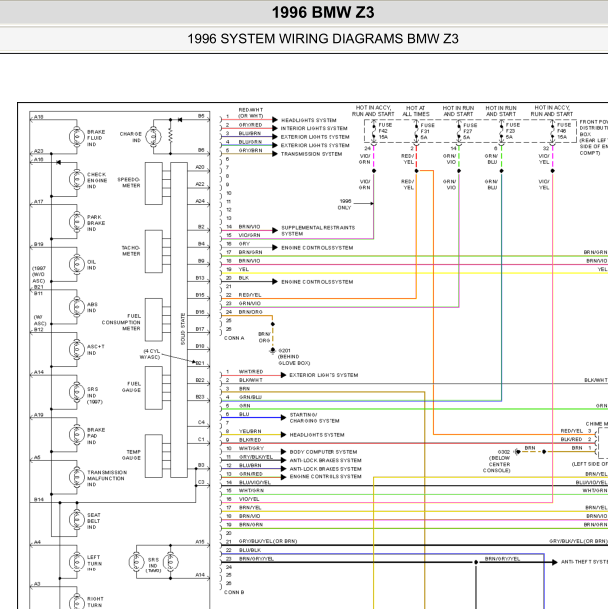608x609 pixels.
Task: Click the arrowhead before Interior Lights System
Action: (x=275, y=128)
